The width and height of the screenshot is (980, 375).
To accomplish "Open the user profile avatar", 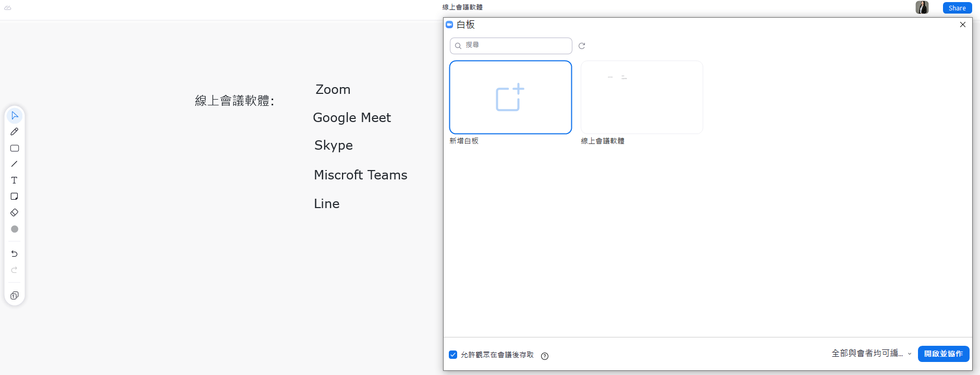I will pos(922,7).
